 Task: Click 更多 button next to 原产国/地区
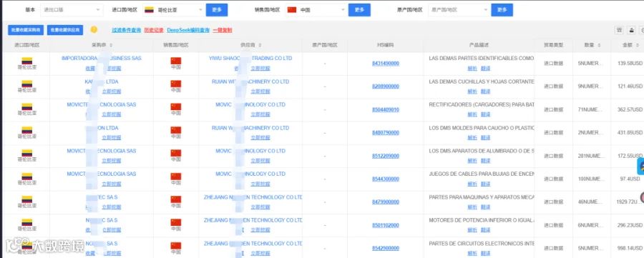(x=502, y=10)
